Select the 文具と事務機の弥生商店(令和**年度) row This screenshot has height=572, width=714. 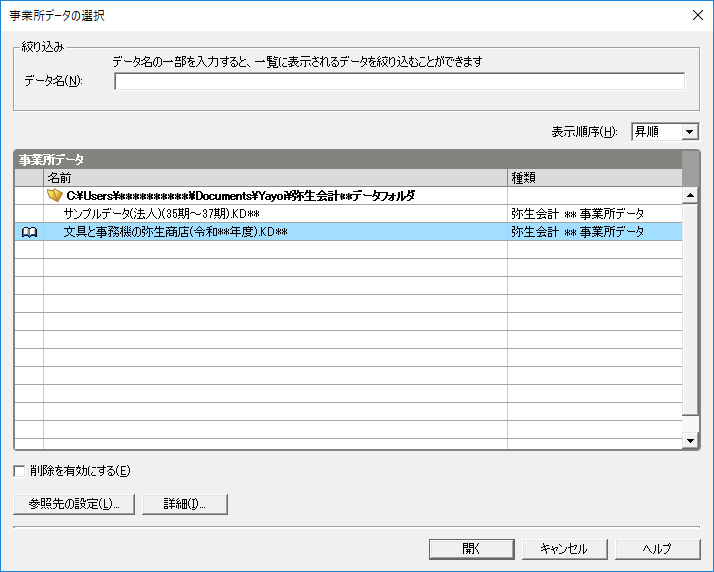[x=348, y=232]
